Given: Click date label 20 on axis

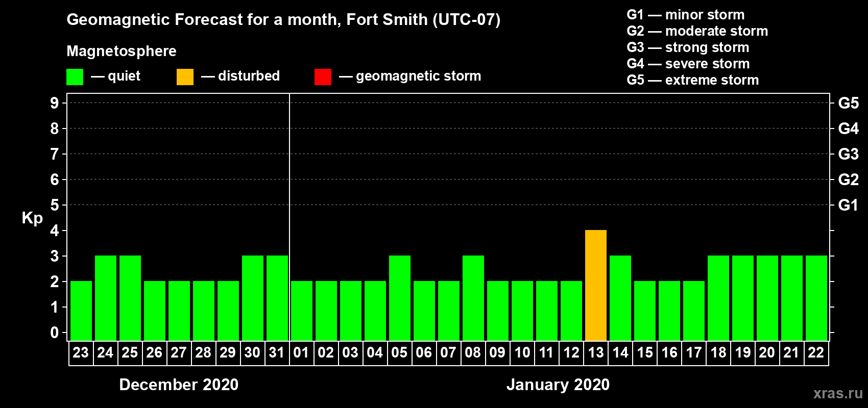Looking at the screenshot, I should point(767,352).
